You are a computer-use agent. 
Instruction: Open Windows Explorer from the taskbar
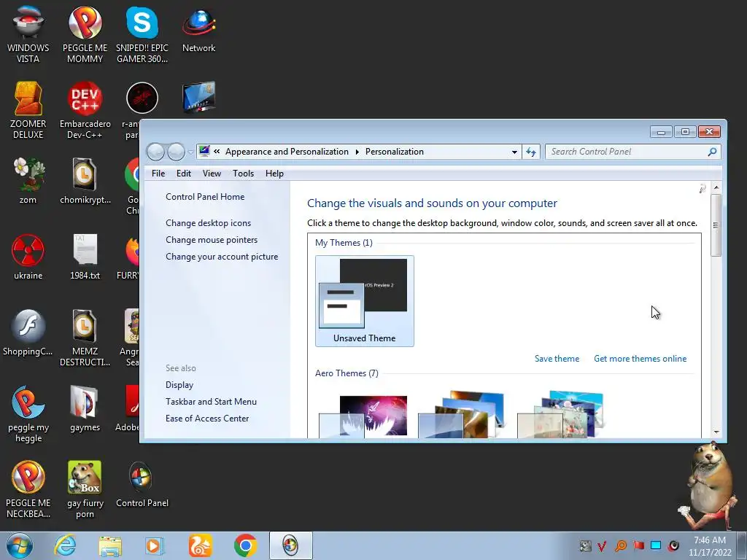point(110,545)
